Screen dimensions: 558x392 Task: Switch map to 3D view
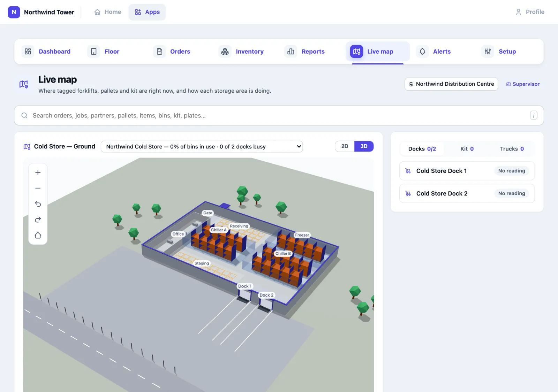pyautogui.click(x=364, y=146)
